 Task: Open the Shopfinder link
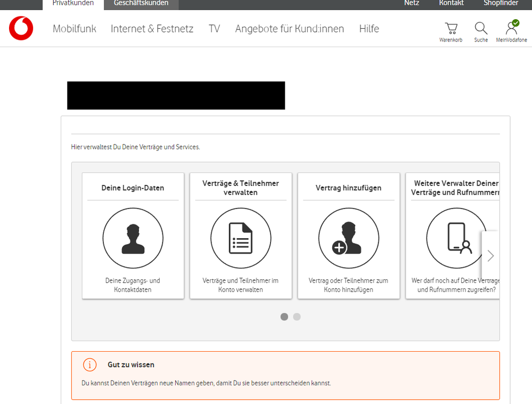[x=501, y=3]
